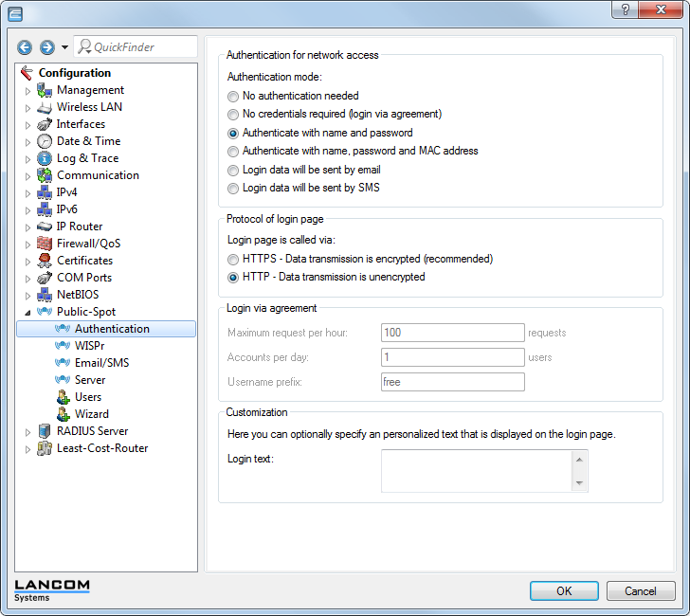The image size is (690, 616).
Task: Expand the Management tree node
Action: coord(27,91)
